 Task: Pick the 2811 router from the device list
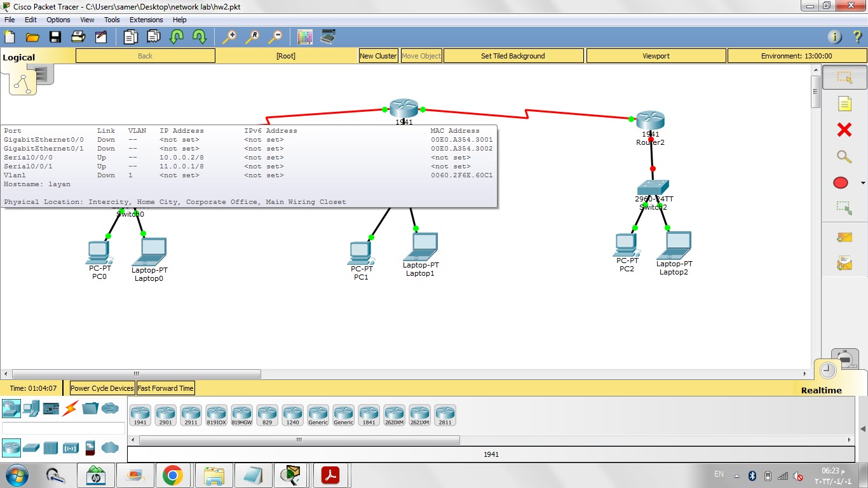(x=445, y=416)
